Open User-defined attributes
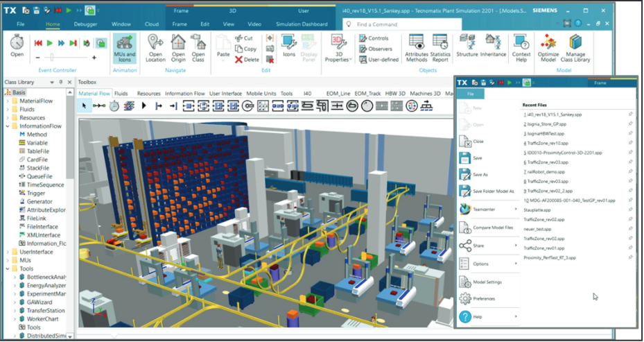The height and width of the screenshot is (342, 644). point(379,60)
